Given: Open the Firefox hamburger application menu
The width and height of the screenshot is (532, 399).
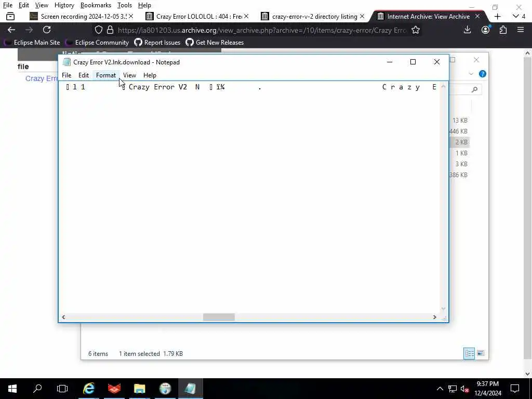Looking at the screenshot, I should 521,30.
